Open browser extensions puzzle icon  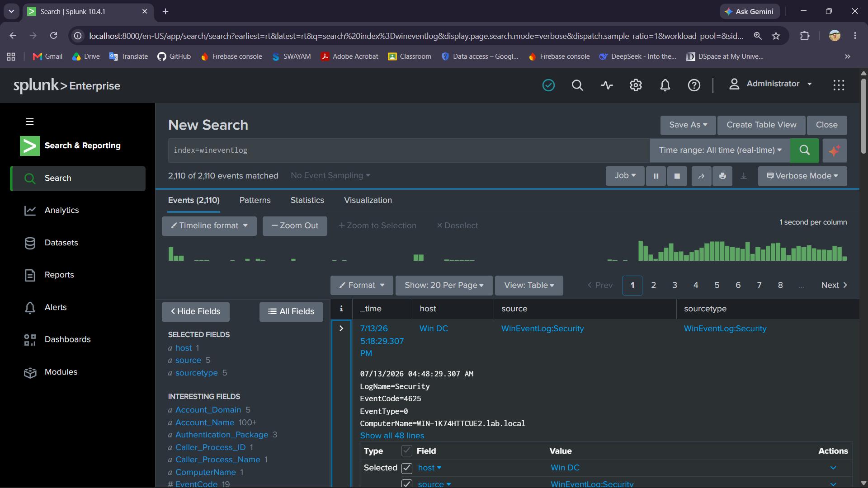805,36
